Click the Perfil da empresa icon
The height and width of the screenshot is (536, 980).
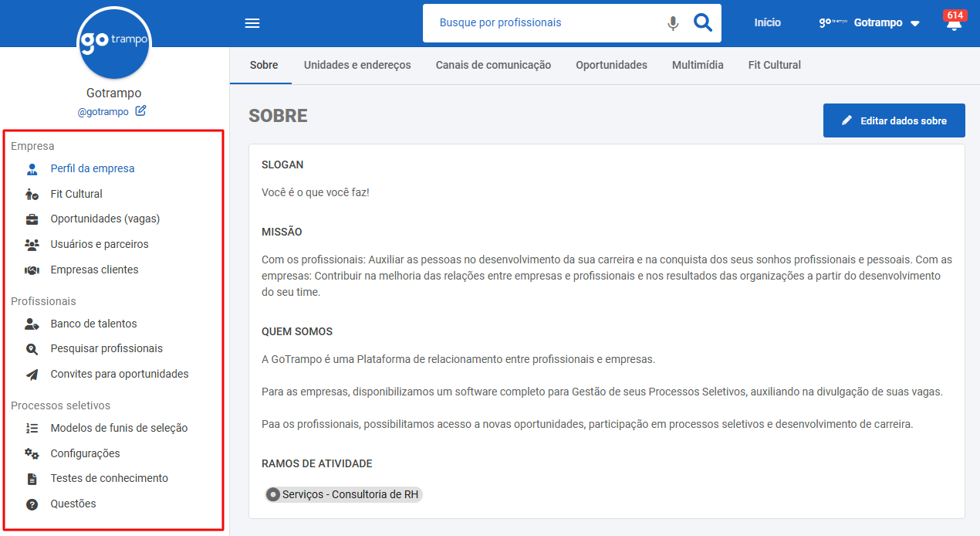coord(32,168)
